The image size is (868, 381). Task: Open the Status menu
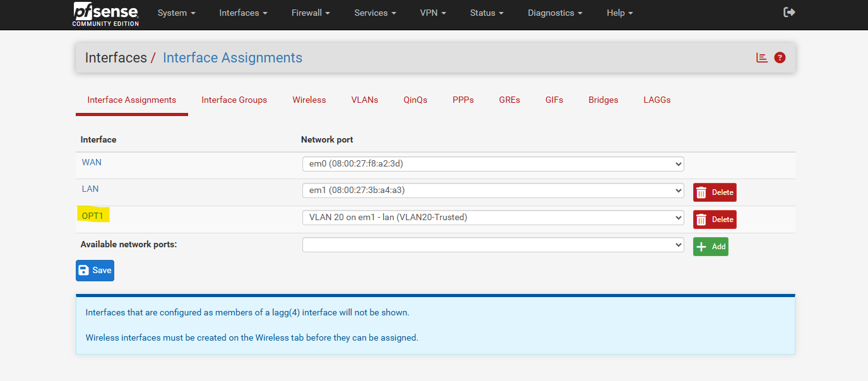487,13
